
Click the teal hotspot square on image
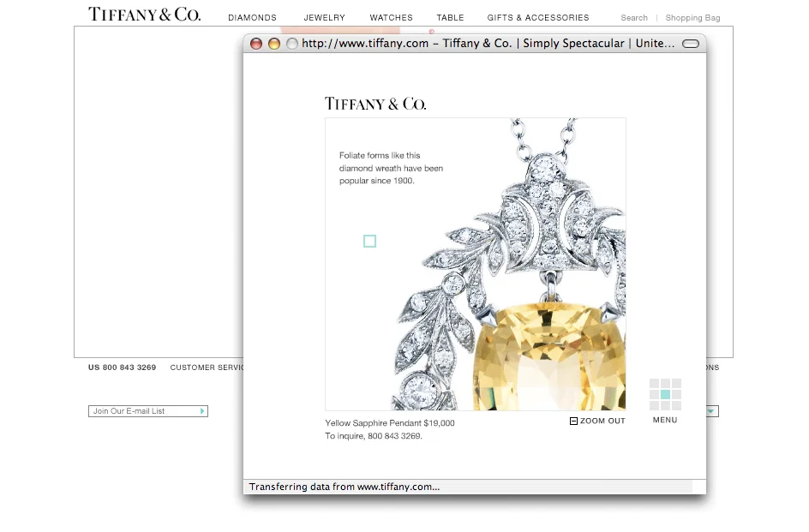point(369,241)
